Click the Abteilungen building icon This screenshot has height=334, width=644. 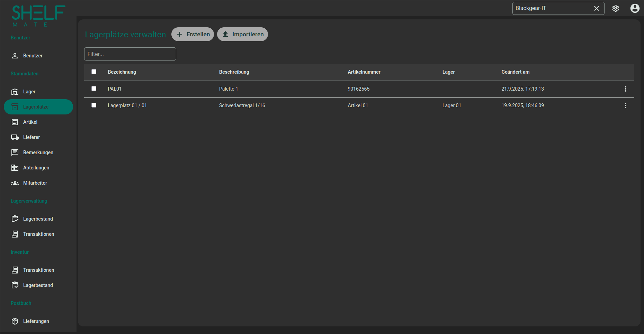(x=15, y=168)
